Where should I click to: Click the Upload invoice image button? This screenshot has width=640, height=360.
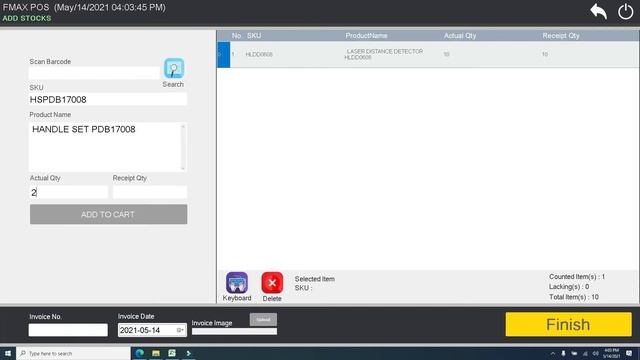coord(263,320)
